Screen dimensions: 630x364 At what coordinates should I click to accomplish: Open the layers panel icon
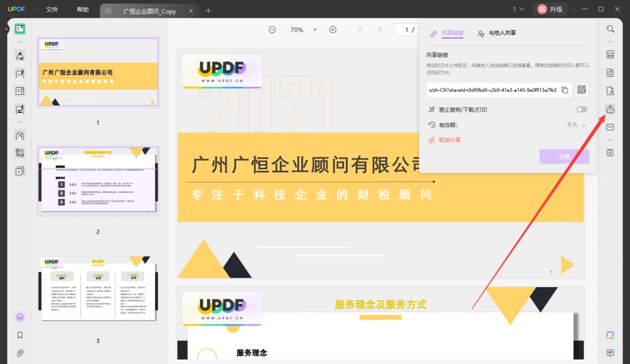pos(20,317)
